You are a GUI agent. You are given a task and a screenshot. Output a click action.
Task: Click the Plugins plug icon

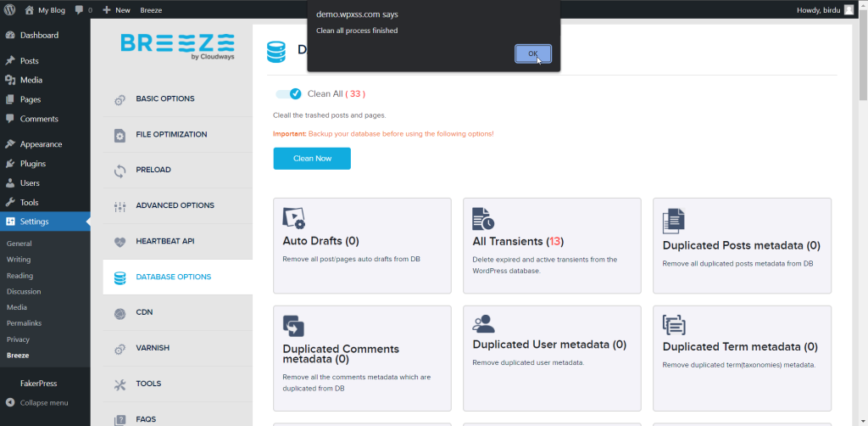point(10,164)
